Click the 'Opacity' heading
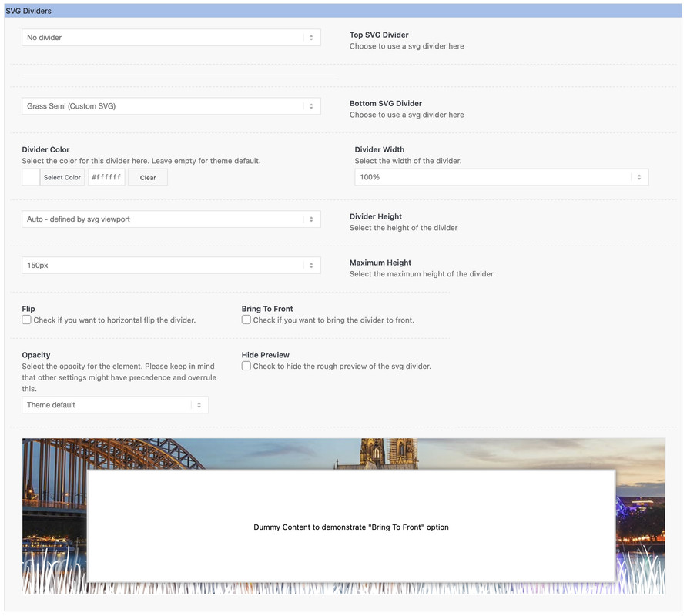The height and width of the screenshot is (616, 687). tap(36, 355)
